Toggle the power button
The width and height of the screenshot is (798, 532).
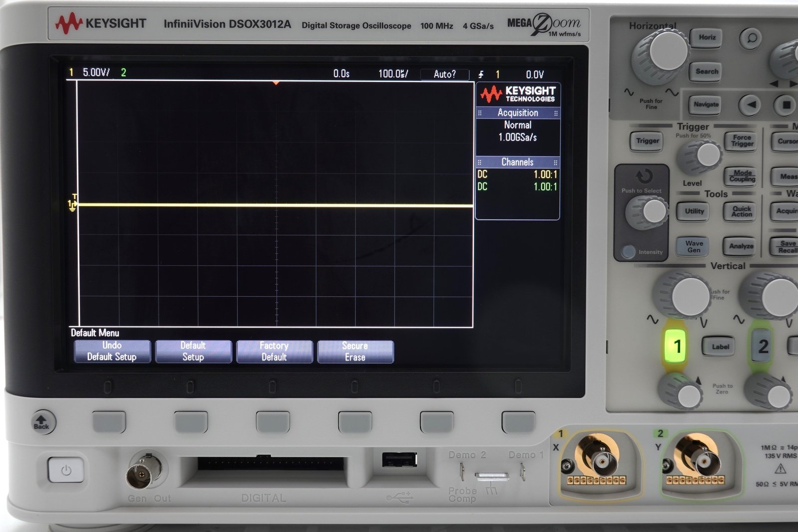click(x=66, y=470)
